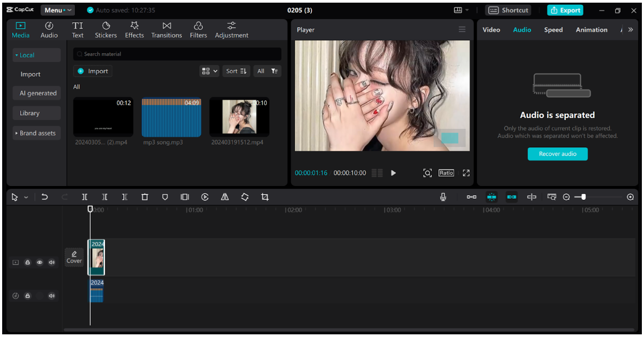Hide the video track with eye icon
This screenshot has width=644, height=337.
(x=39, y=263)
